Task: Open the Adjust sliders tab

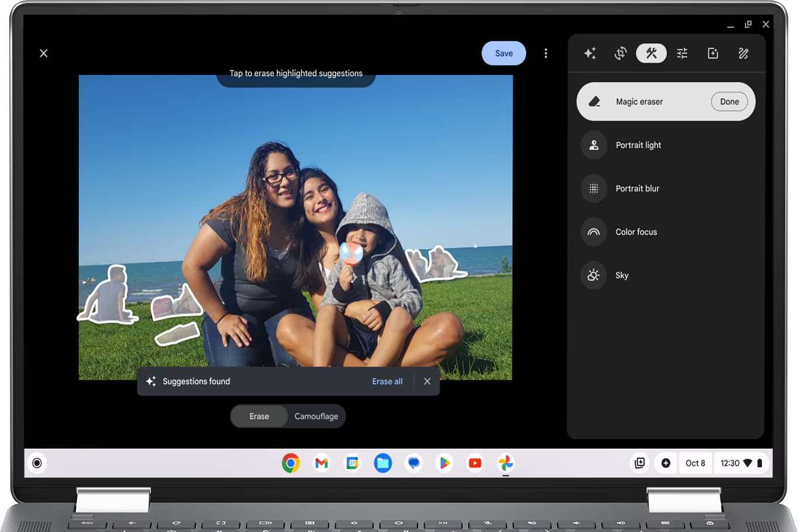Action: point(682,53)
